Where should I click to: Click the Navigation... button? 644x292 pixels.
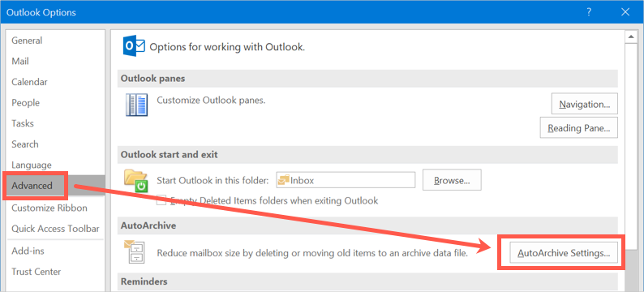585,104
